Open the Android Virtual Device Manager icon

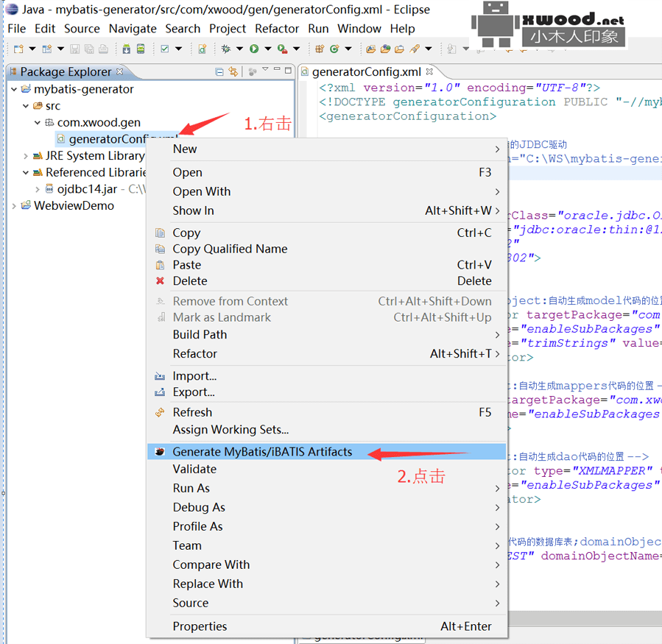coord(141,49)
